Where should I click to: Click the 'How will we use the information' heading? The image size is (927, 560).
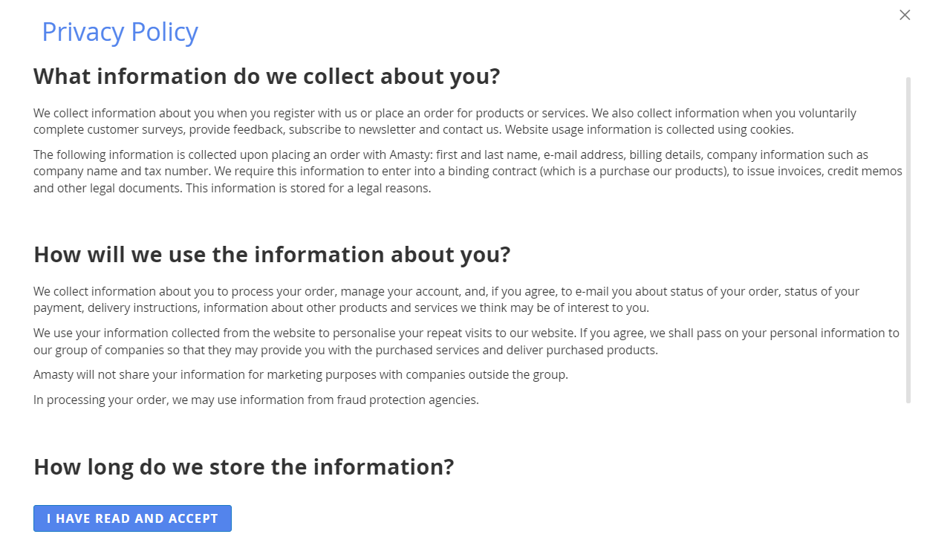click(272, 254)
